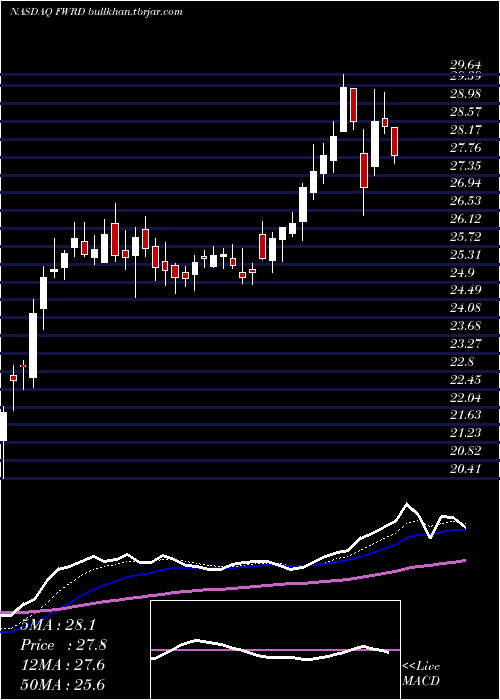Screen dimensions: 500x700
Task: Select the 12MA : 27.6 readout
Action: pyautogui.click(x=62, y=665)
